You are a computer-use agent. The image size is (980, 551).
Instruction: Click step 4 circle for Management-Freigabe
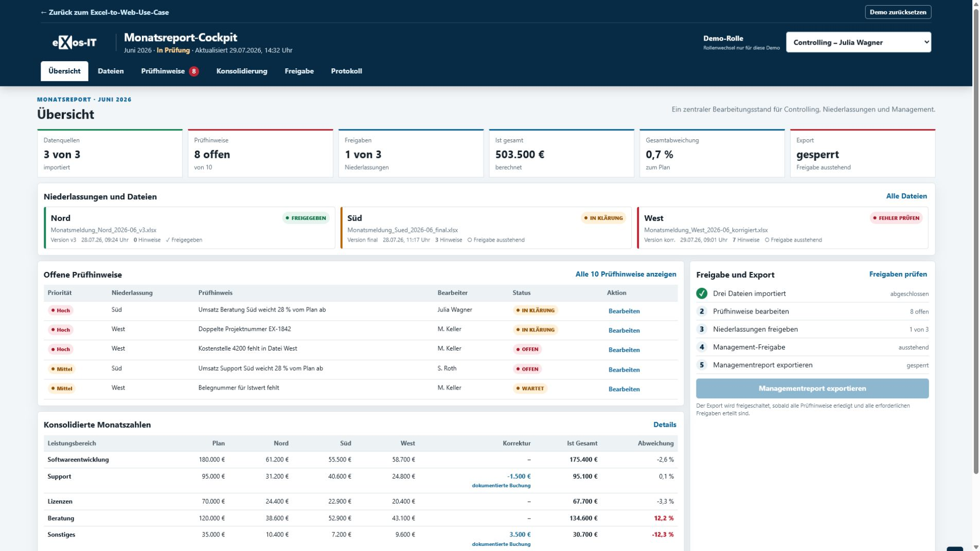tap(702, 347)
